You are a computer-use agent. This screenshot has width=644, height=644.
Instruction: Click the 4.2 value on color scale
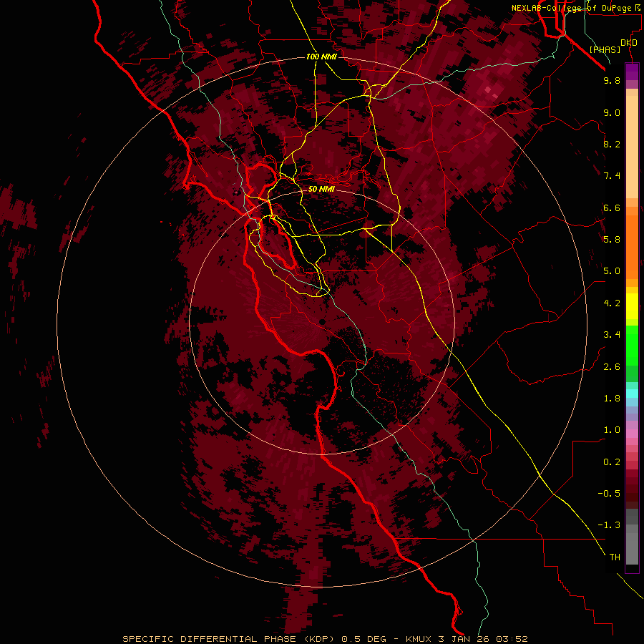pyautogui.click(x=612, y=303)
